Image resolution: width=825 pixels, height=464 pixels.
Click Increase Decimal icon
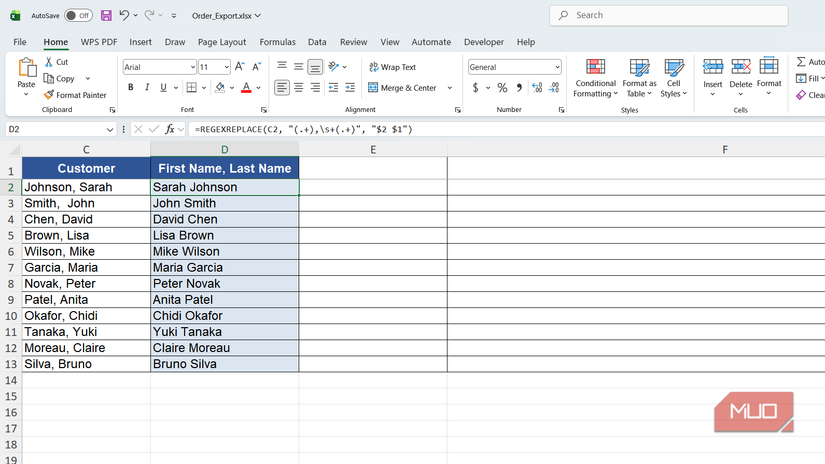tap(537, 88)
